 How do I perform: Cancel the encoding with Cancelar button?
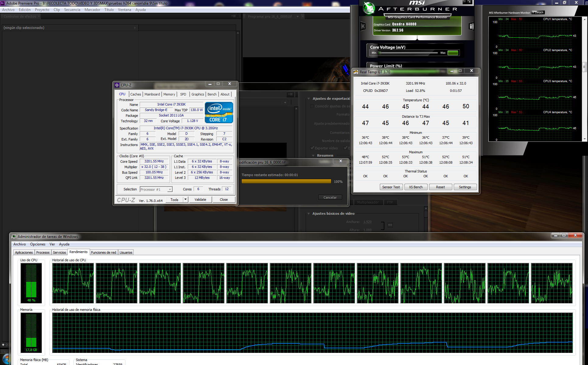pos(330,197)
